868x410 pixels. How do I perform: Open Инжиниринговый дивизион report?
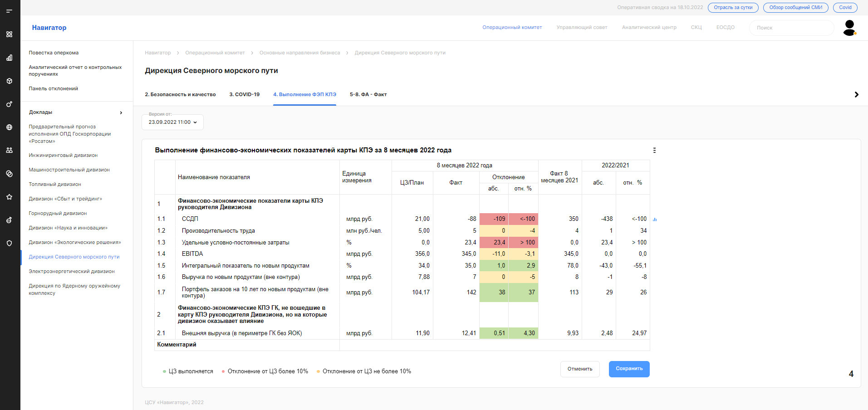(63, 155)
